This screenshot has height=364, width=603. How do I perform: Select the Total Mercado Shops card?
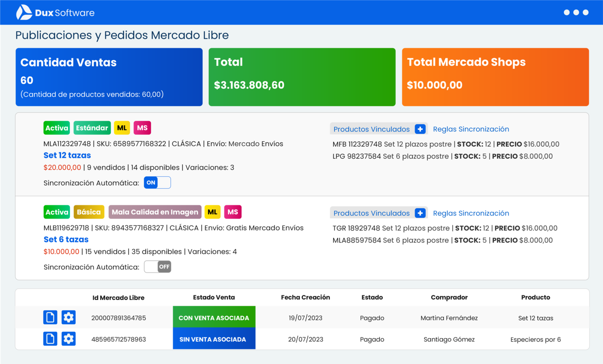(495, 77)
